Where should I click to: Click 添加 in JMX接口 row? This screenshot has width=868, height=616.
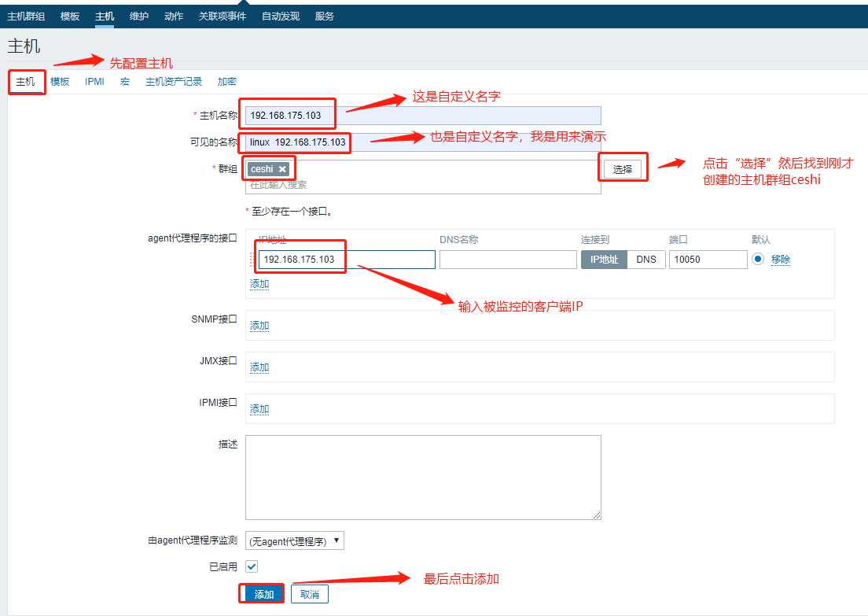click(x=259, y=367)
